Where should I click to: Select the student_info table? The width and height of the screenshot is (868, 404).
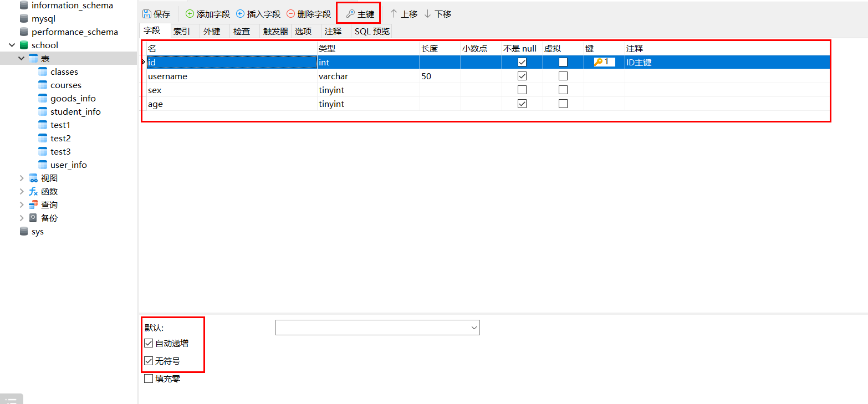[x=75, y=111]
